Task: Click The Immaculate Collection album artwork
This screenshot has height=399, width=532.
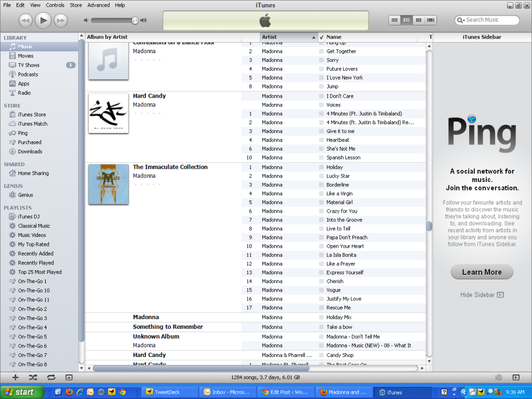Action: coord(108,184)
